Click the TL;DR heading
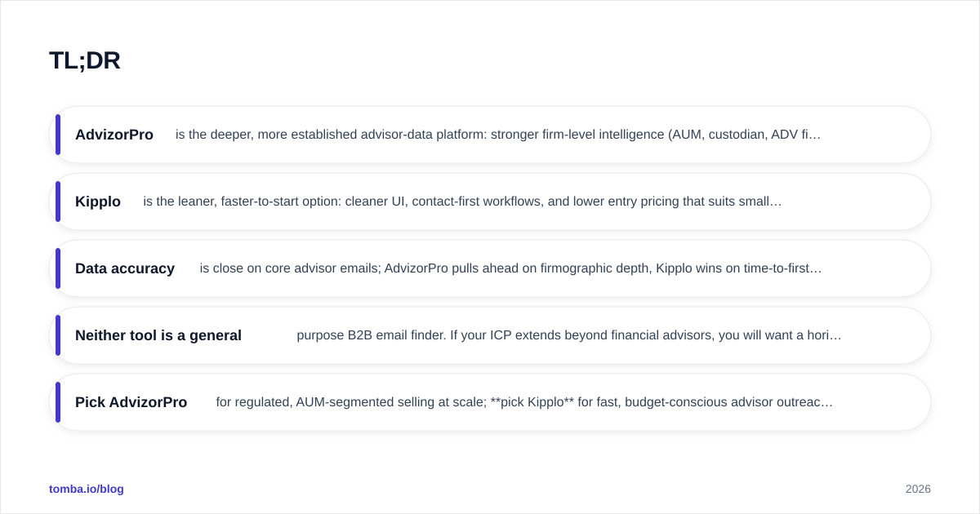The width and height of the screenshot is (980, 514). coord(85,60)
